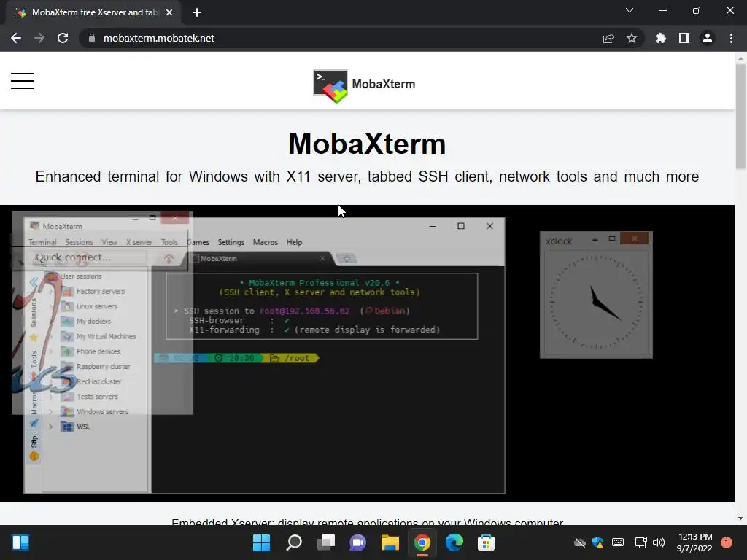Click the Sftp sidebar tab in the demo image

tap(34, 441)
